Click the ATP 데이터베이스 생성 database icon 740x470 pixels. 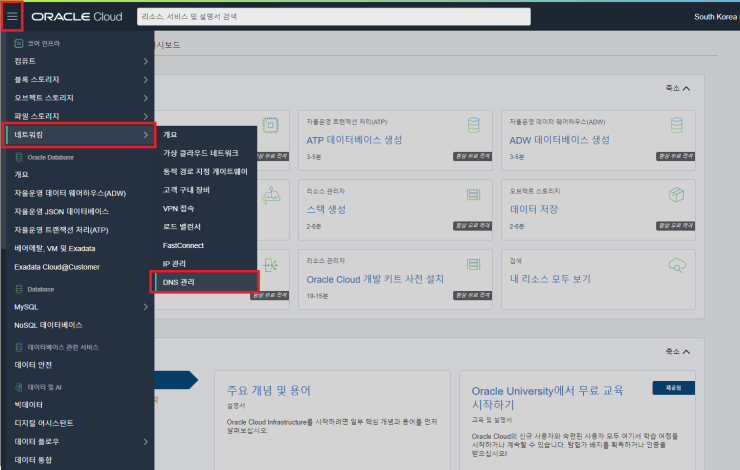(474, 125)
